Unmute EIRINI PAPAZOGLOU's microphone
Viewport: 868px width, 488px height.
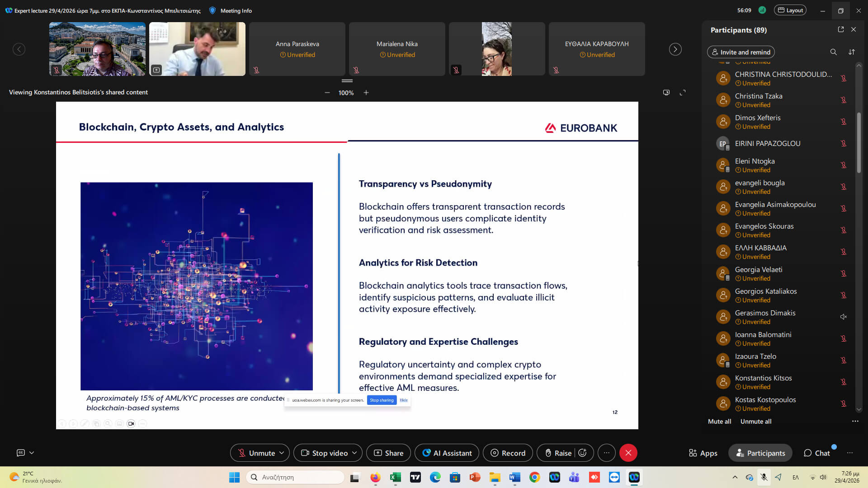[x=843, y=143]
